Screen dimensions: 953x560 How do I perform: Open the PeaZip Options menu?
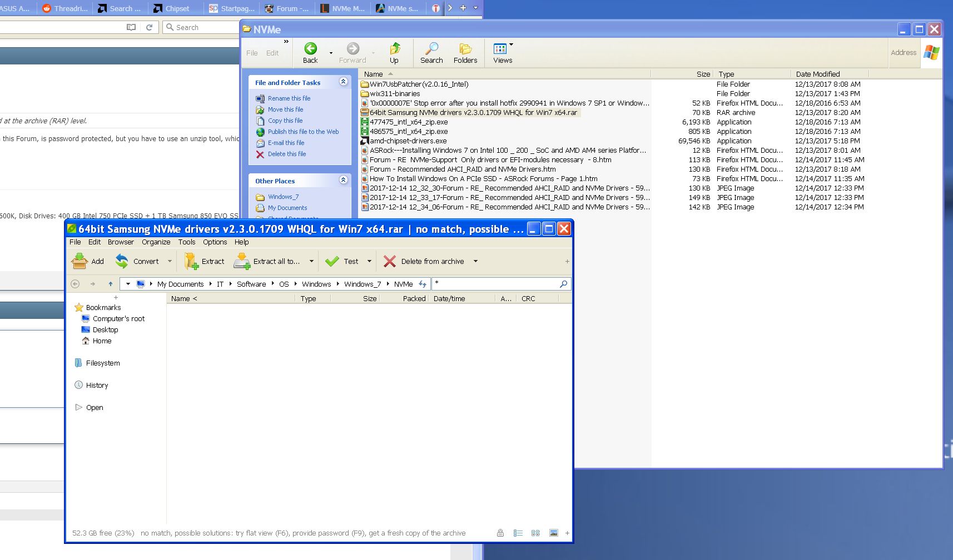click(215, 242)
